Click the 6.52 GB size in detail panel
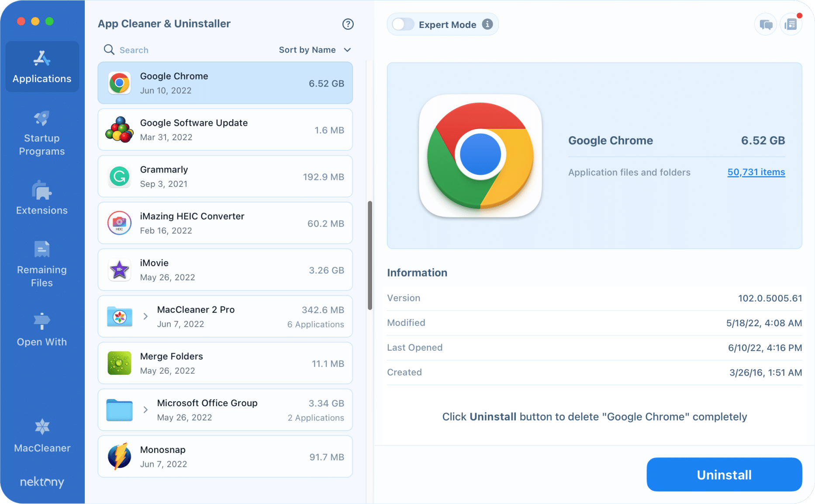 click(763, 141)
